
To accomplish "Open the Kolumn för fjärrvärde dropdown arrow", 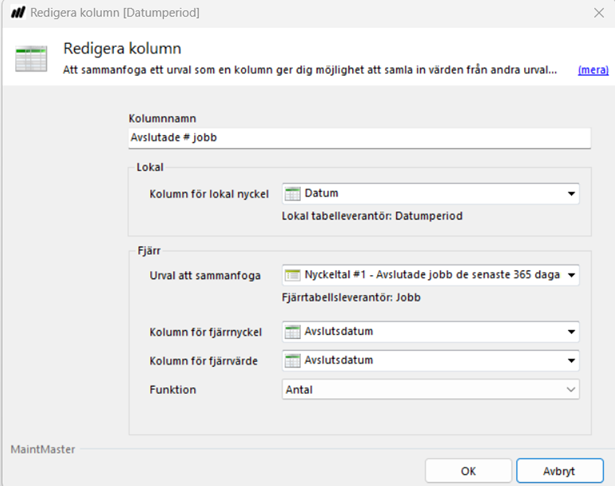I will [x=572, y=361].
